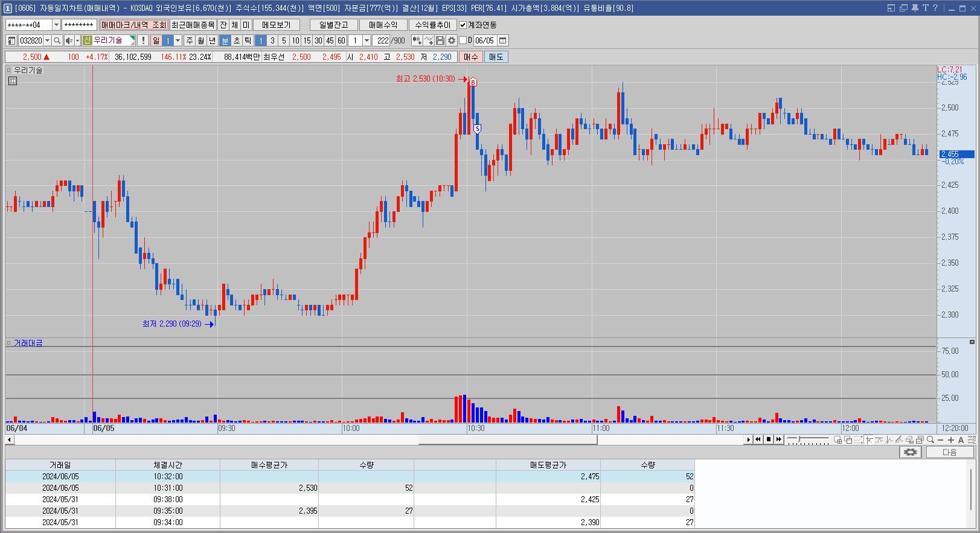Click the 다음 next button

[950, 452]
